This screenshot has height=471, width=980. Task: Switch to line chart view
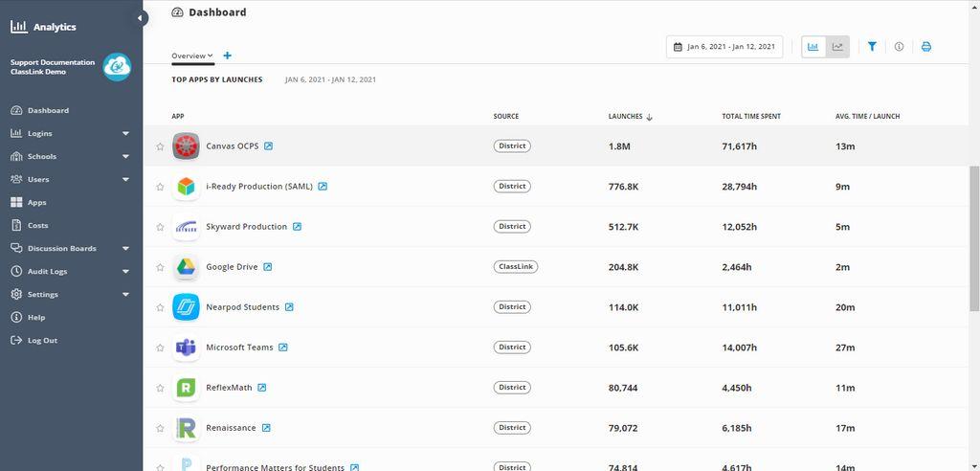(x=837, y=47)
